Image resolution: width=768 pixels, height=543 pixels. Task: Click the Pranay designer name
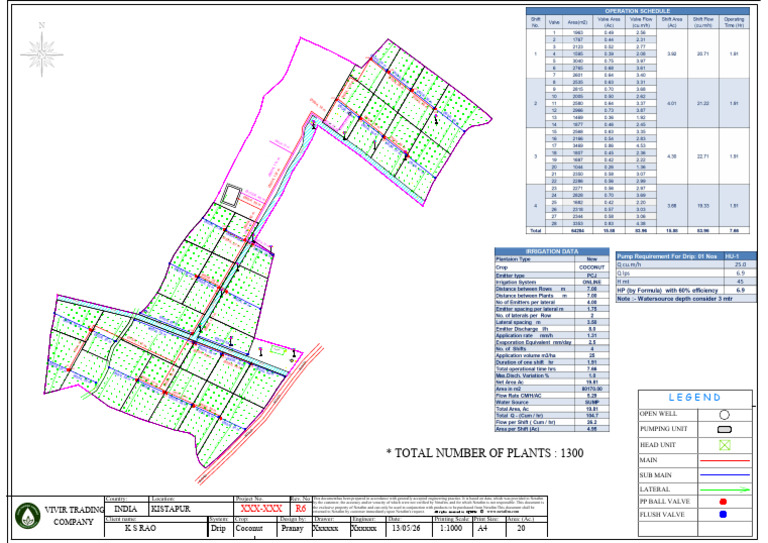click(292, 529)
